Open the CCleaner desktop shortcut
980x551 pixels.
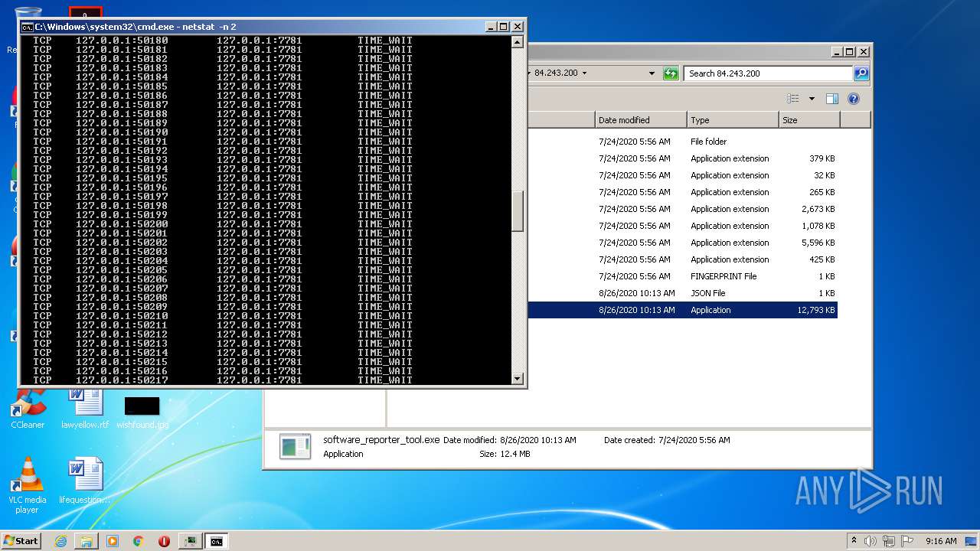28,409
